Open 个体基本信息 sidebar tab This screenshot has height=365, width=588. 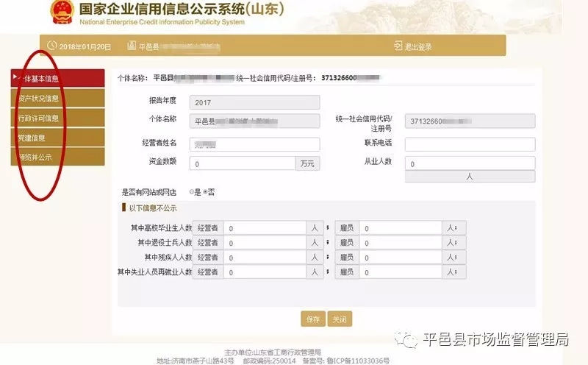tap(58, 78)
